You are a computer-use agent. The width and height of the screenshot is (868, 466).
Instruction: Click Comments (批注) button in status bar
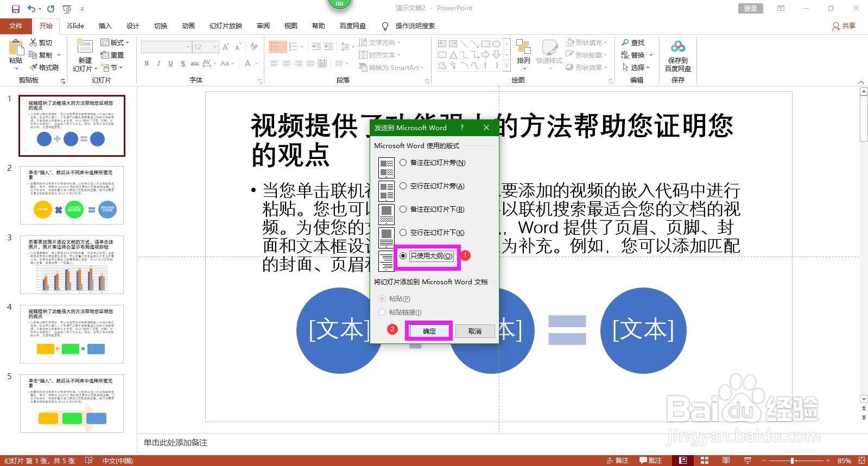(x=650, y=461)
